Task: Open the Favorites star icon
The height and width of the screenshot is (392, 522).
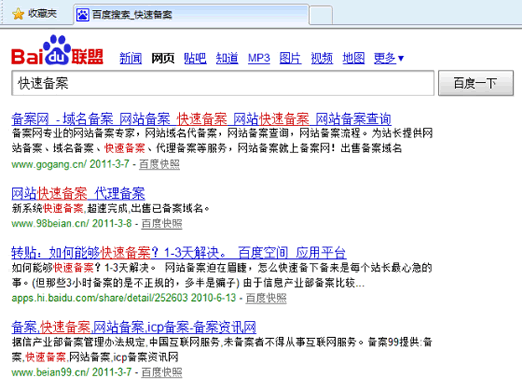Action: pyautogui.click(x=18, y=14)
